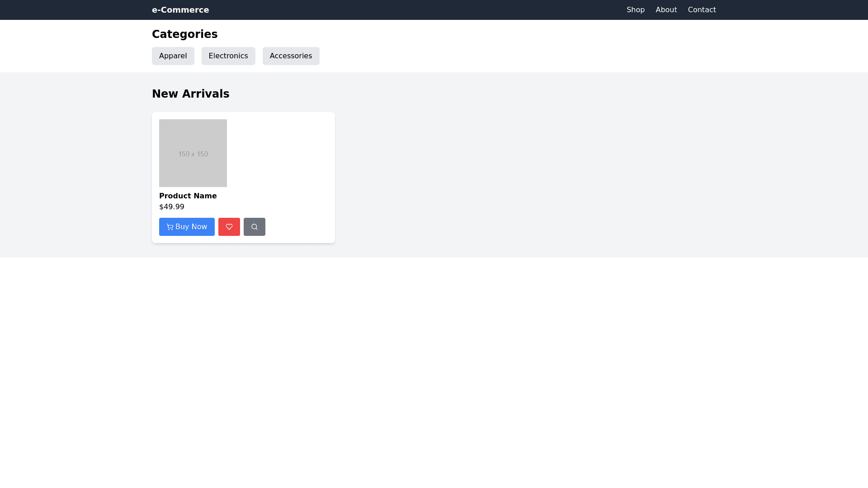The image size is (868, 488).
Task: Click gray background beside the product card
Action: pyautogui.click(x=542, y=181)
